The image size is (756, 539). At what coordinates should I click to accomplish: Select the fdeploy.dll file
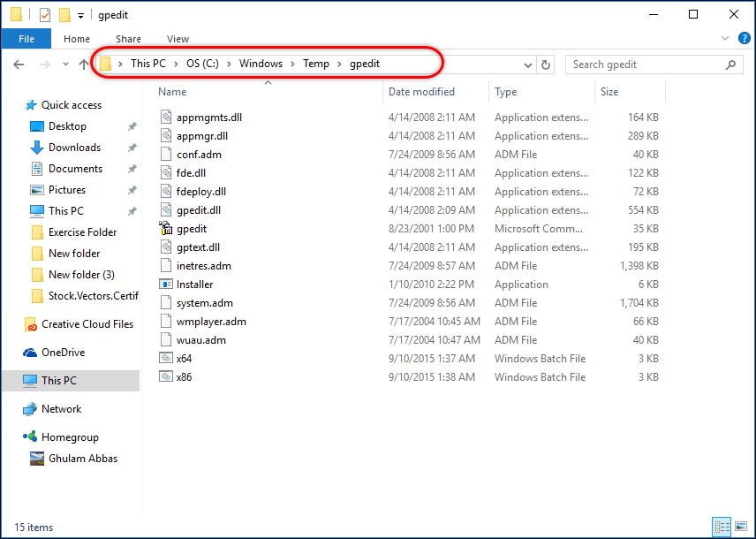[201, 192]
